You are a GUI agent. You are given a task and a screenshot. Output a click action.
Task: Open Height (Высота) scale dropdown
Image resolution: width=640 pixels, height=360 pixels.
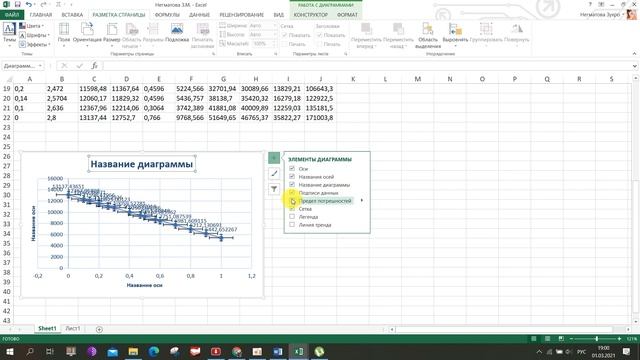[x=274, y=35]
